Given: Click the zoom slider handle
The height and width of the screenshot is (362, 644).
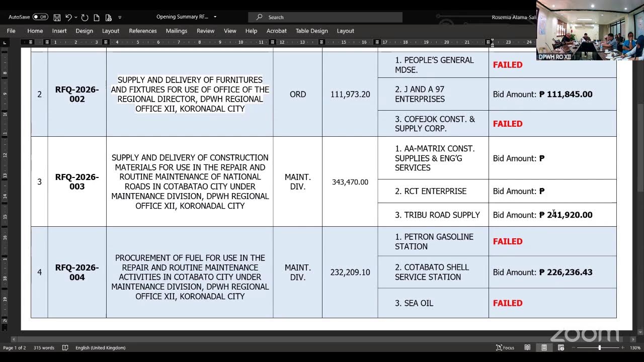Looking at the screenshot, I should (x=599, y=347).
